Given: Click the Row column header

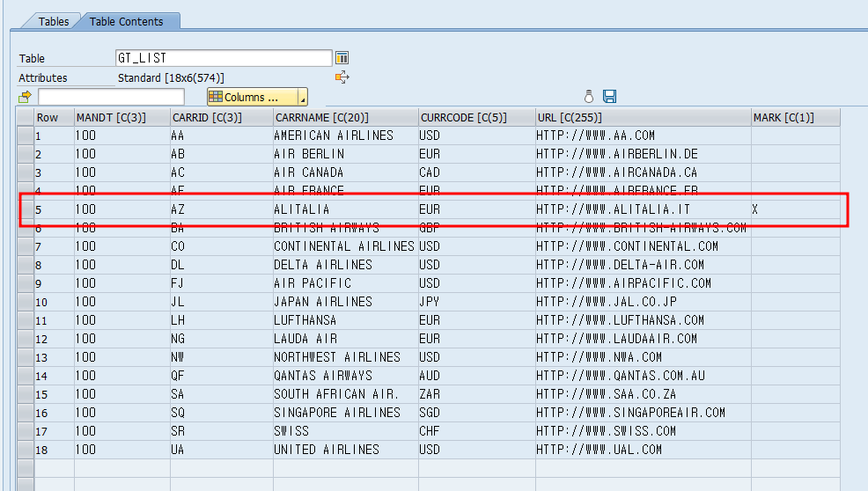Looking at the screenshot, I should (x=55, y=117).
